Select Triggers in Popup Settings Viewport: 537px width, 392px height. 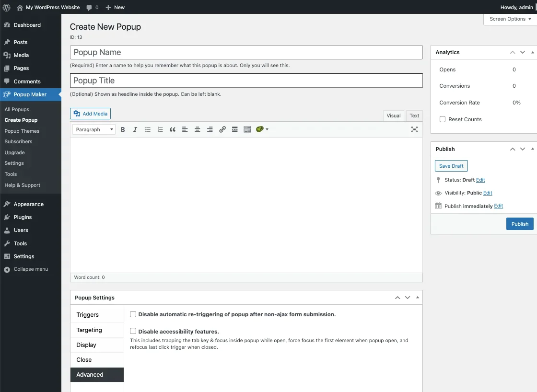coord(88,315)
